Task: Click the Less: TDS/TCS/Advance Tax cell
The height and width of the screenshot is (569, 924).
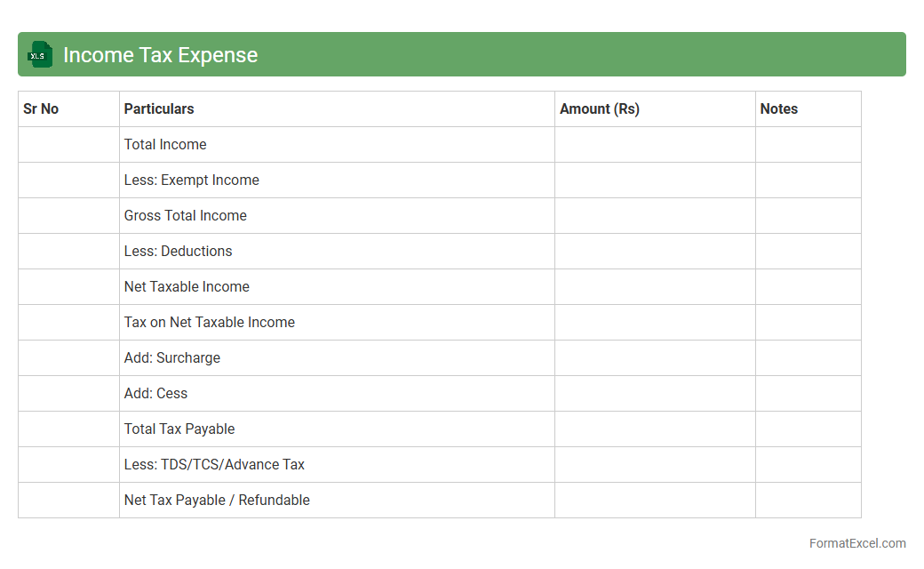Action: pos(214,465)
